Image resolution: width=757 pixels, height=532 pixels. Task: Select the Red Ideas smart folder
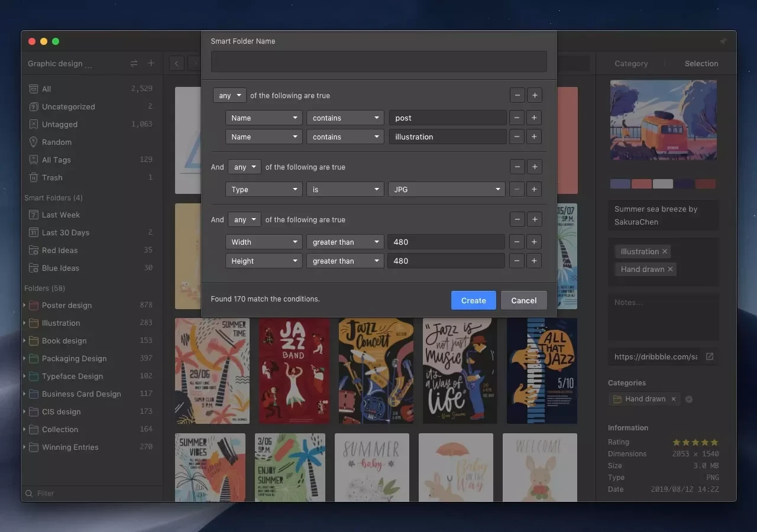click(x=60, y=250)
